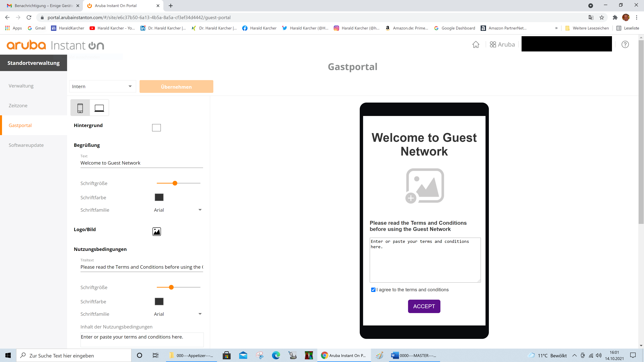644x362 pixels.
Task: Open Logo/Bild image upload icon
Action: pos(156,232)
